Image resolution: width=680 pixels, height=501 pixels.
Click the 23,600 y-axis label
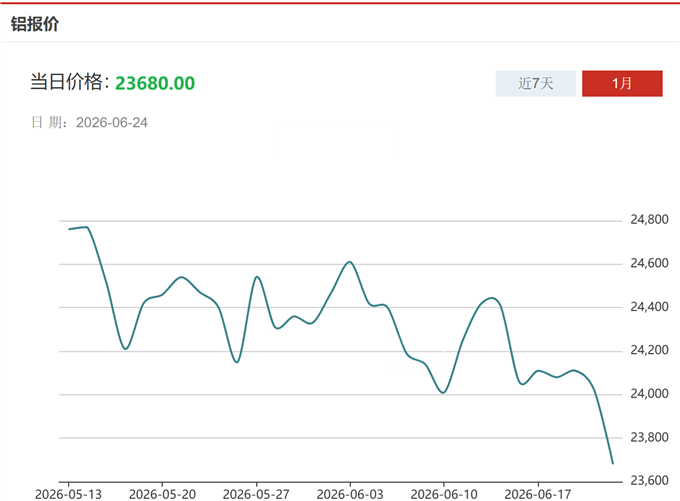(x=649, y=480)
